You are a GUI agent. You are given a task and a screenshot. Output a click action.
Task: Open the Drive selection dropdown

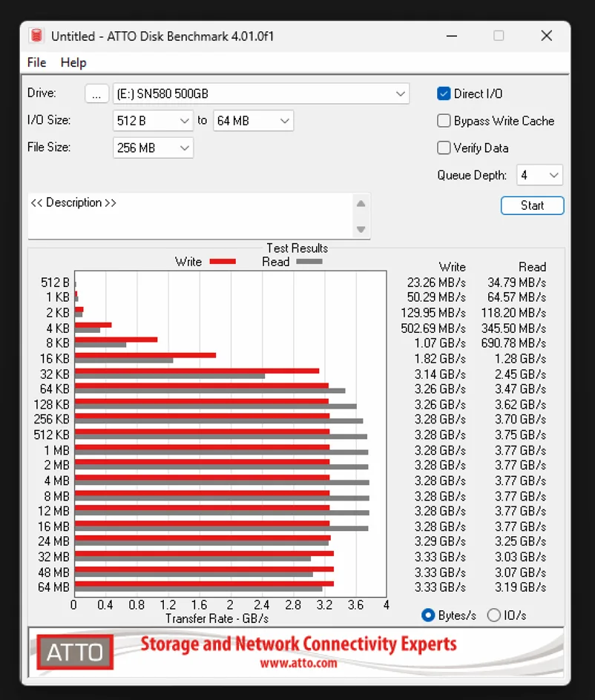(x=261, y=93)
